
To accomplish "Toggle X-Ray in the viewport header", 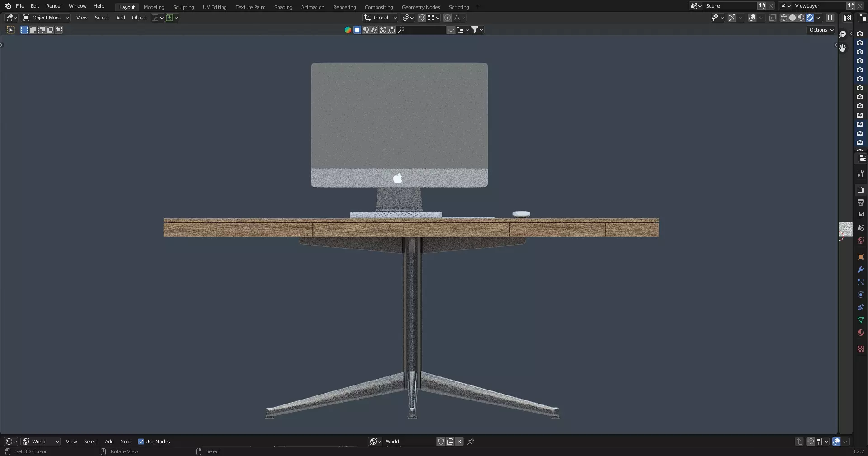I will tap(772, 18).
